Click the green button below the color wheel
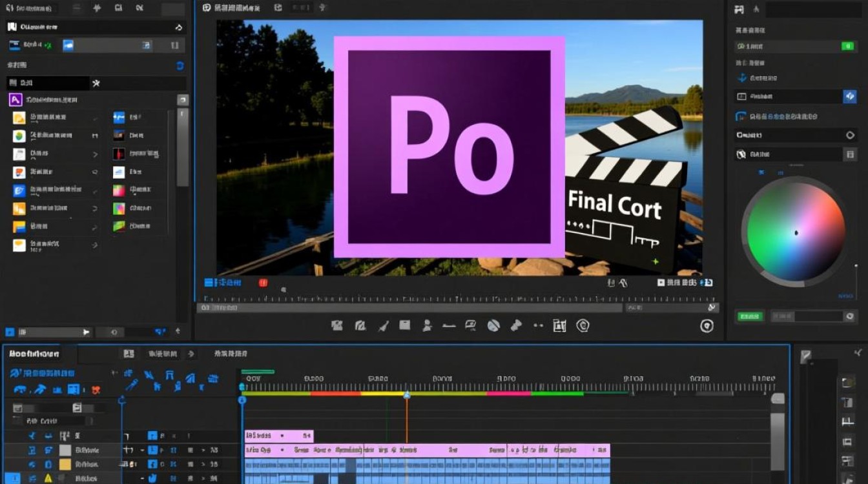The image size is (868, 484). point(750,316)
